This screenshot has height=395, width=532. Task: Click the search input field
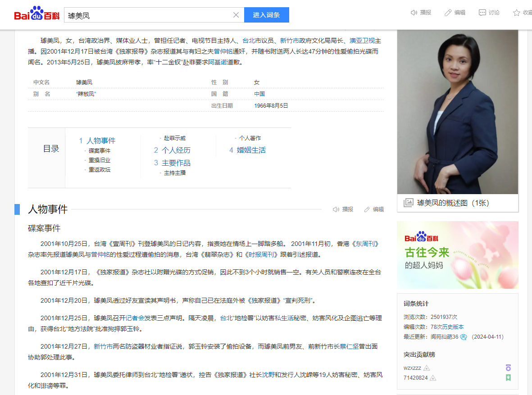149,15
